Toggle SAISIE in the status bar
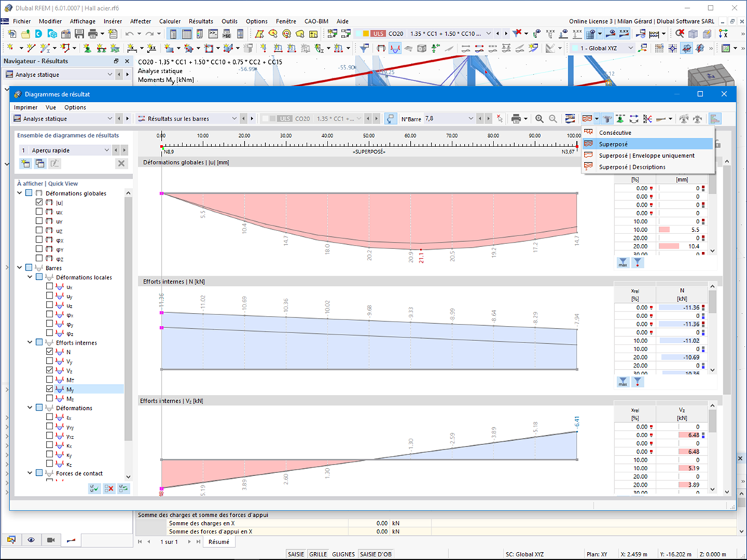 [x=296, y=554]
